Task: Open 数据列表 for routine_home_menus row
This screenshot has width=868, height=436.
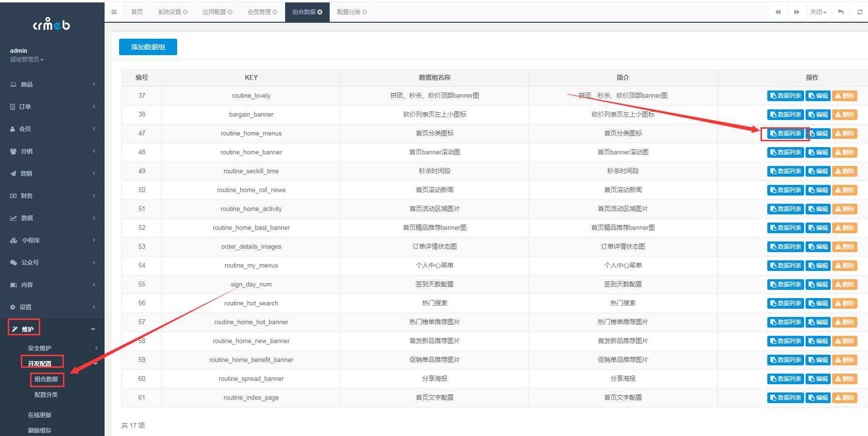Action: click(786, 134)
